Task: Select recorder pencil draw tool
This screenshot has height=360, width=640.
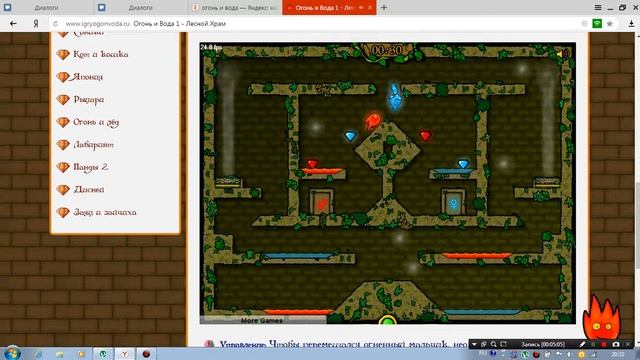Action: (x=582, y=344)
